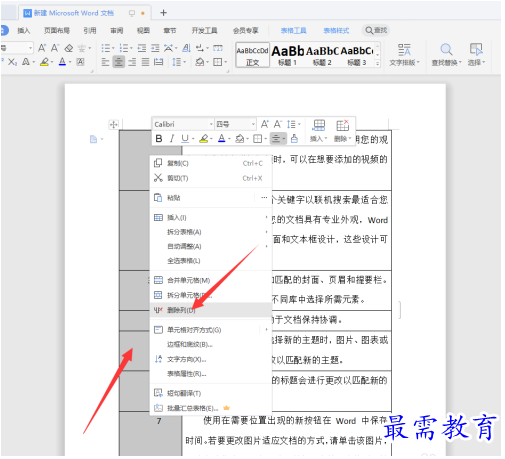This screenshot has width=505, height=459.
Task: Click the sort icon in the ribbon
Action: click(186, 48)
